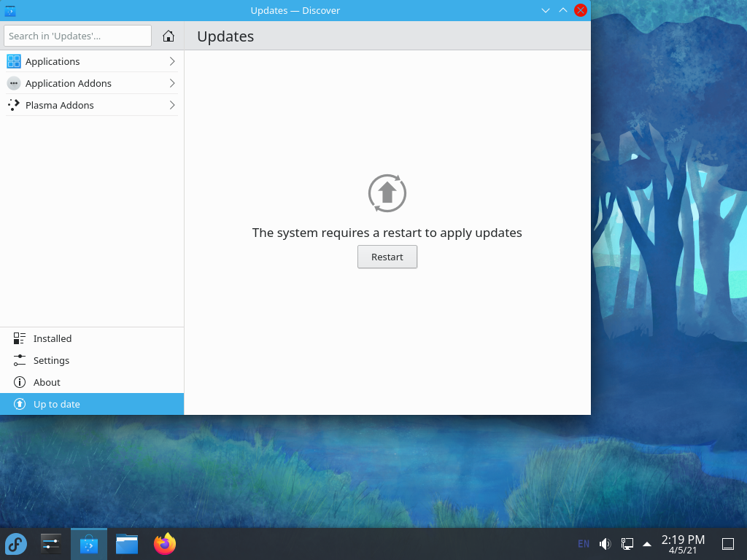Screen dimensions: 747x560
Task: Click the Discover taskbar icon
Action: (x=89, y=544)
